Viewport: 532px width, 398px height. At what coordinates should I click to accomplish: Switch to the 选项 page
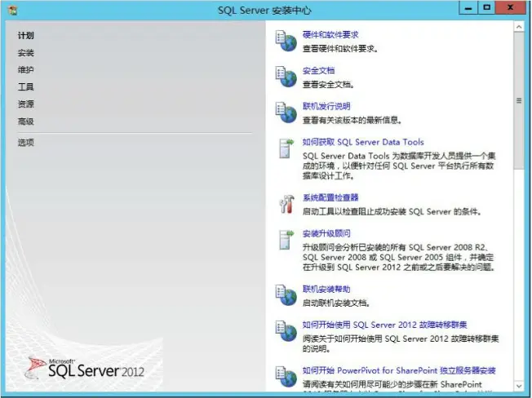tap(26, 143)
